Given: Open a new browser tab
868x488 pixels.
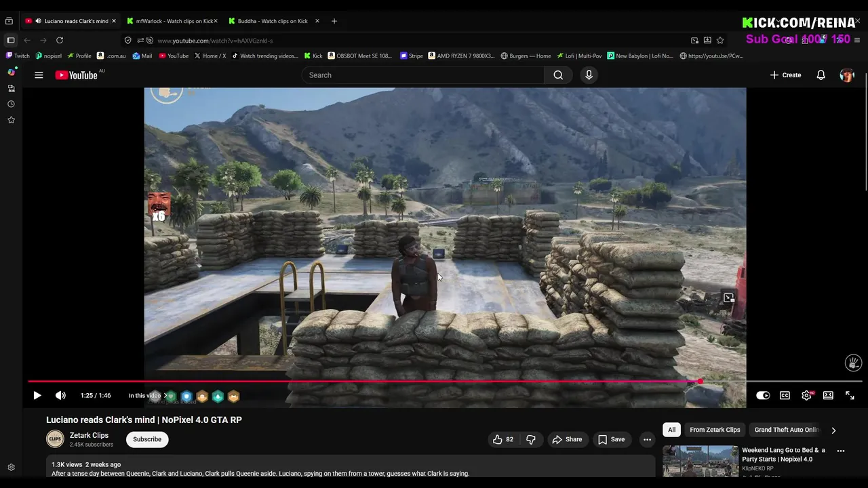Looking at the screenshot, I should pyautogui.click(x=334, y=21).
